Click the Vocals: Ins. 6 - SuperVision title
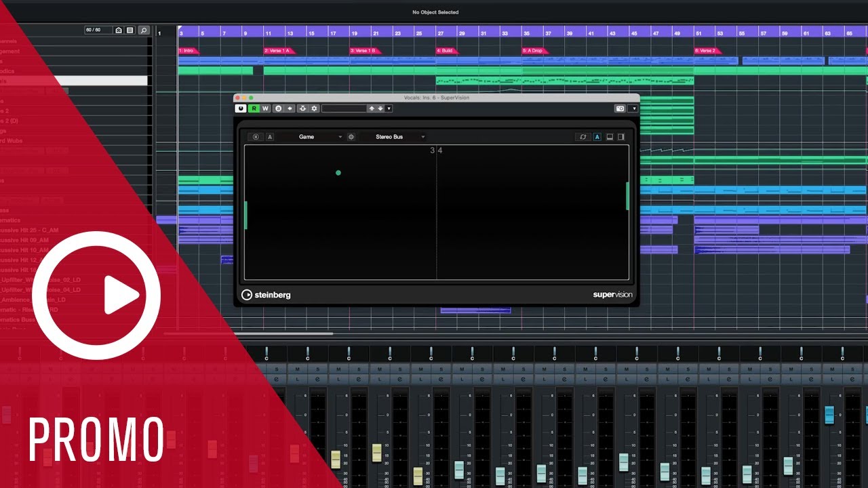The image size is (868, 488). pos(436,98)
